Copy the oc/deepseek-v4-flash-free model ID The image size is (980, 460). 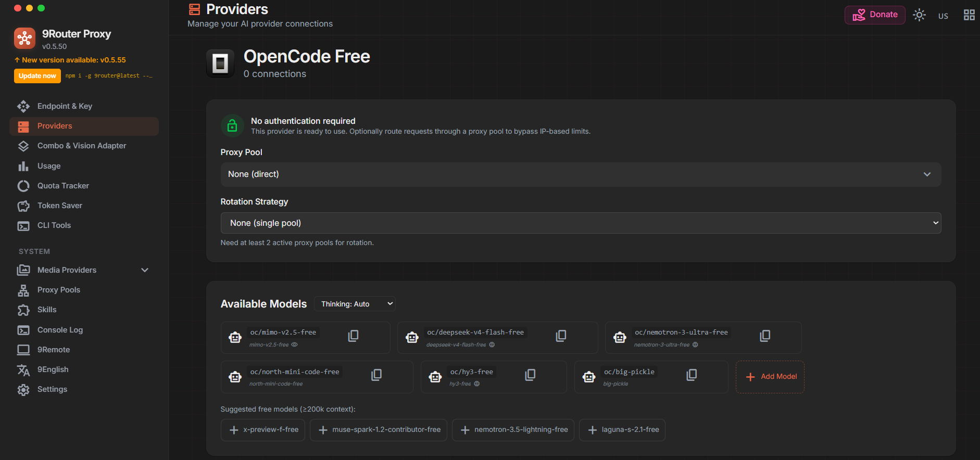(561, 336)
